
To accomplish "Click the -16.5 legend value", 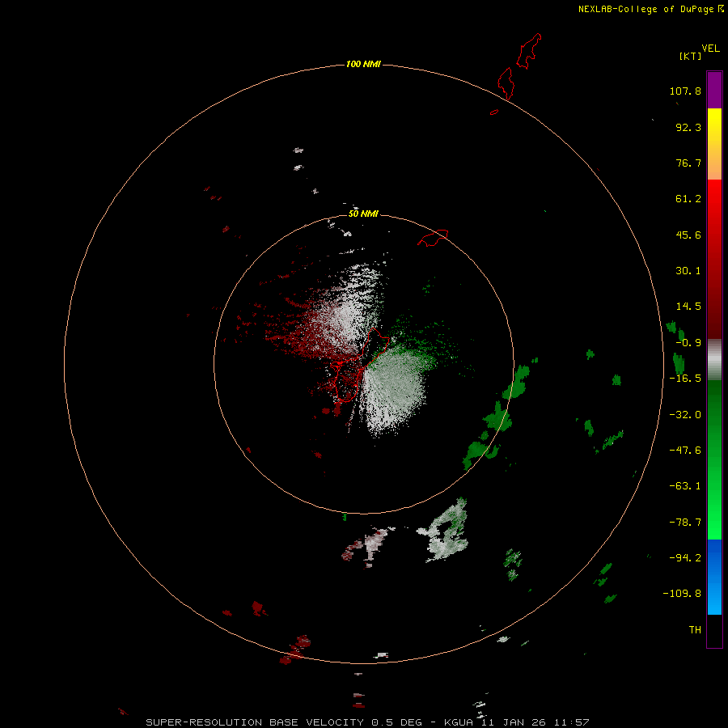I will pyautogui.click(x=685, y=379).
